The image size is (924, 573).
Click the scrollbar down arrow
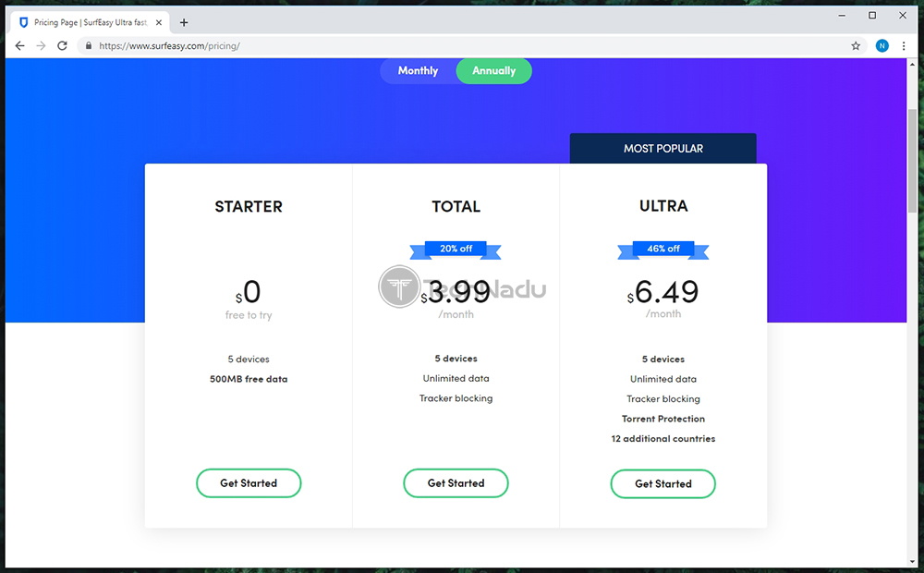912,562
